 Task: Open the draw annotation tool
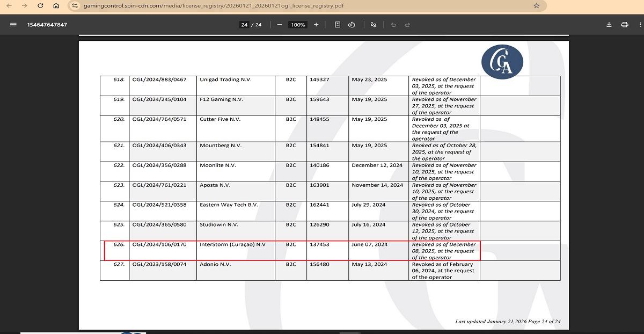(374, 25)
